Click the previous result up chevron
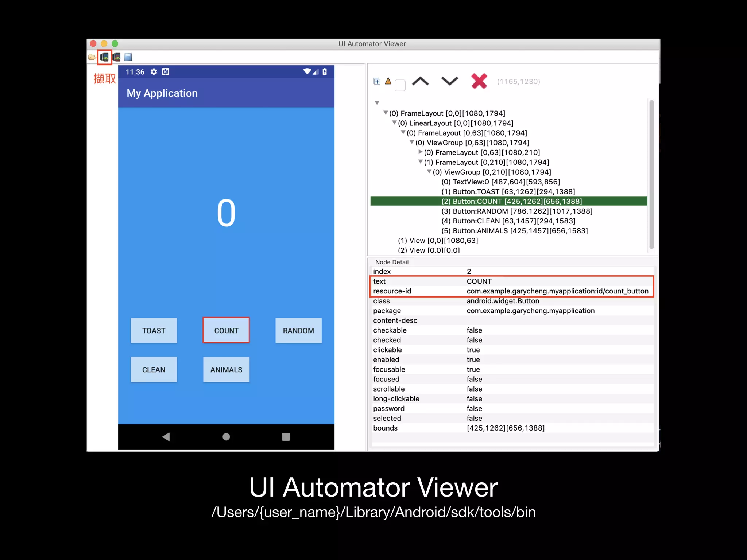 click(420, 81)
